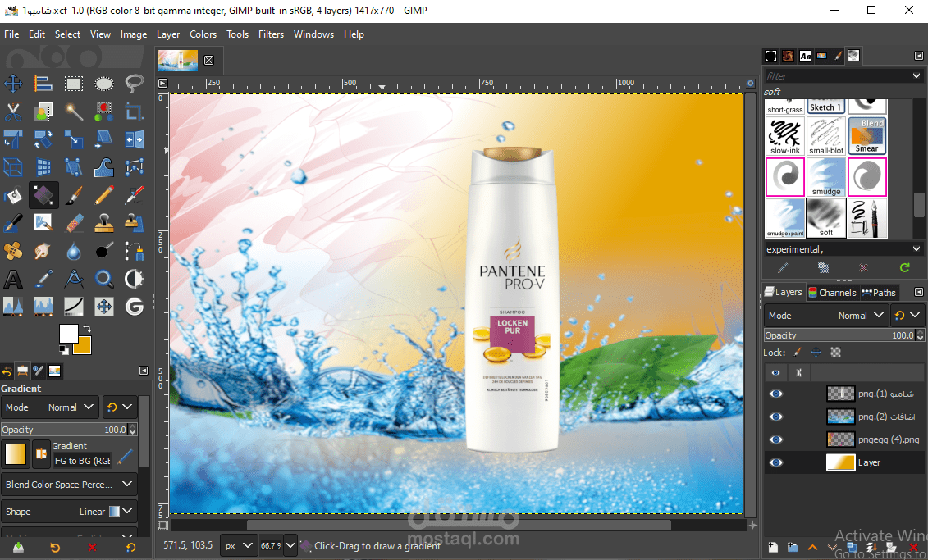Image resolution: width=928 pixels, height=560 pixels.
Task: Hide the pngegg (4).png layer
Action: [776, 439]
